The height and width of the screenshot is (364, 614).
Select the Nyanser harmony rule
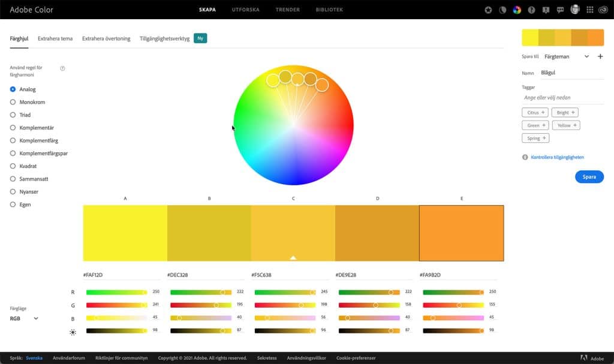pyautogui.click(x=13, y=192)
